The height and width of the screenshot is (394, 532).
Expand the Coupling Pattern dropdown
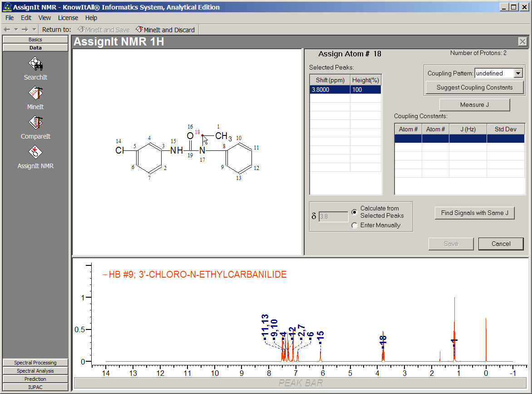518,73
